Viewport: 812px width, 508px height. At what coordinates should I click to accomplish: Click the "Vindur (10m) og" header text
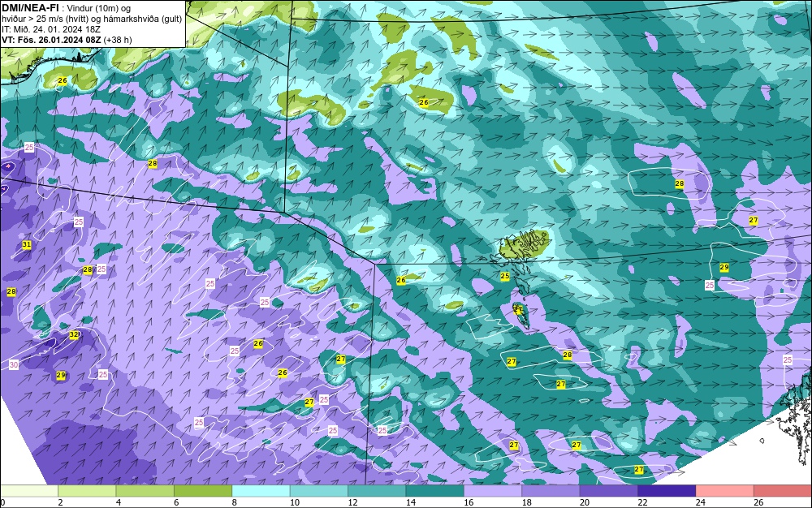[99, 8]
